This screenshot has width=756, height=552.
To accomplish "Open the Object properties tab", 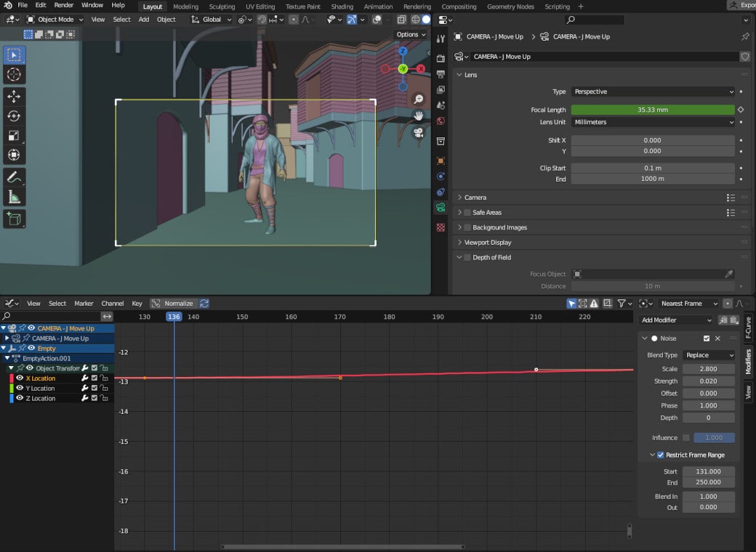I will (440, 163).
